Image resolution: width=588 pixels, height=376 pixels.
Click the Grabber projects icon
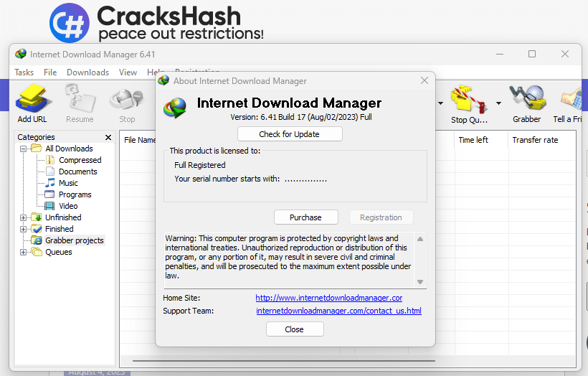point(37,240)
